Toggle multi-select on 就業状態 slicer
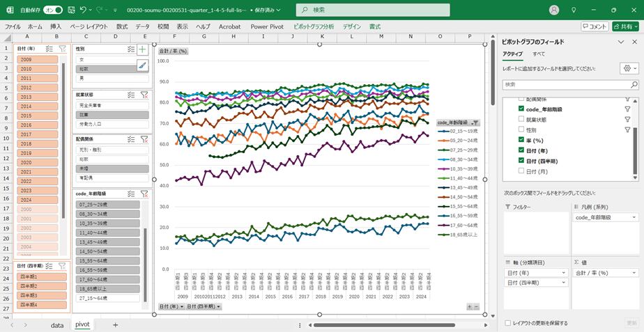This screenshot has width=644, height=332. point(131,95)
